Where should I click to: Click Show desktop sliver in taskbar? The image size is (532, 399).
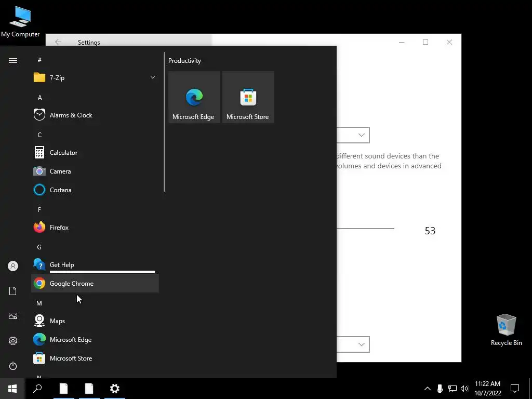click(530, 389)
